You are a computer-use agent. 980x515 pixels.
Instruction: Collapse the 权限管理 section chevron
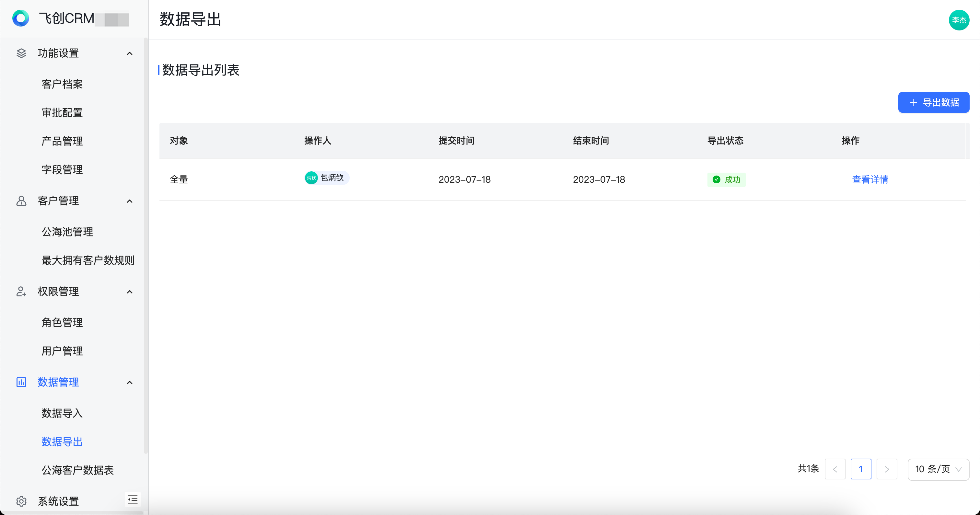point(130,292)
